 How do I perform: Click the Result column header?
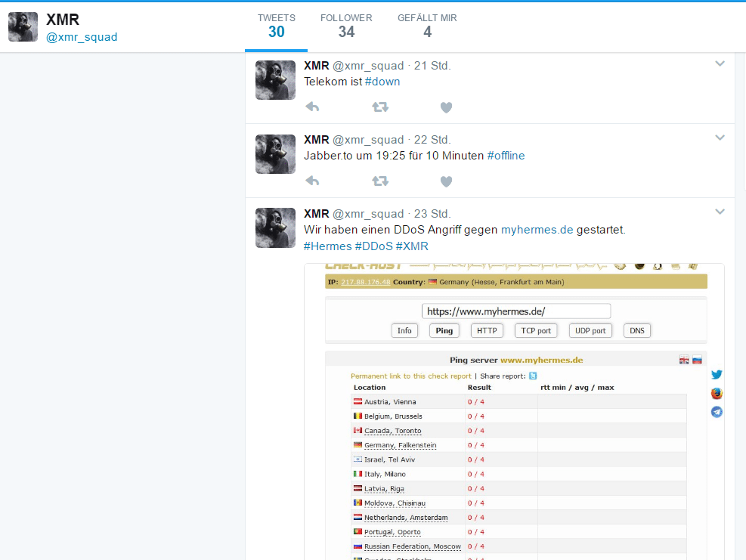(479, 387)
